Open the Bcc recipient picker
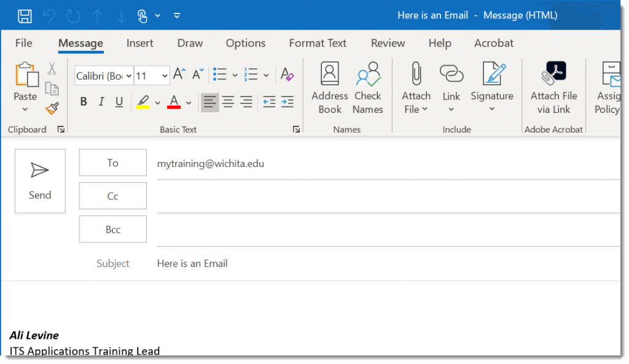 click(x=112, y=229)
